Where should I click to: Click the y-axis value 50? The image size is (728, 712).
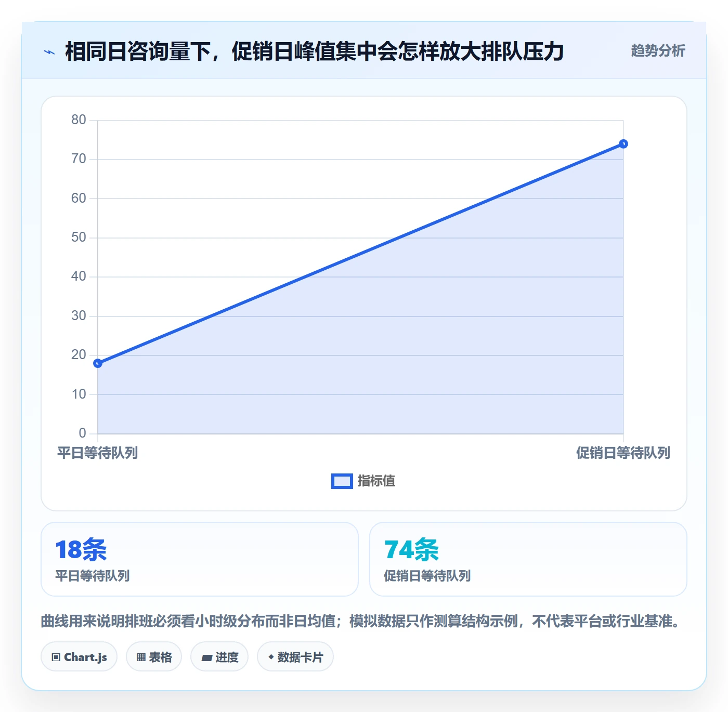(x=79, y=238)
